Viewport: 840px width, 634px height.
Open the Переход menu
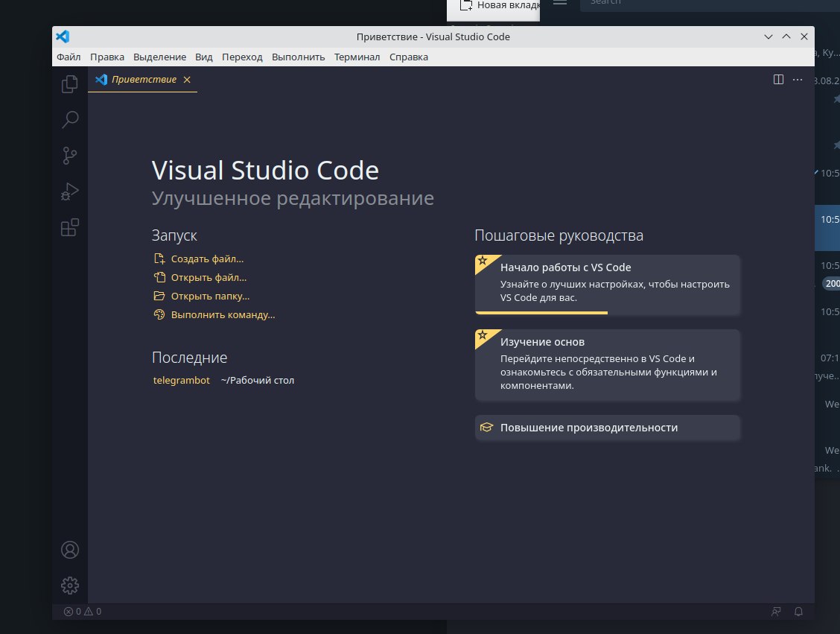pos(242,57)
